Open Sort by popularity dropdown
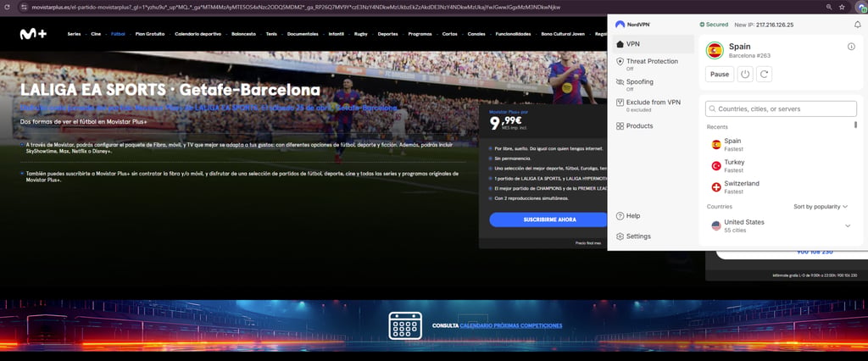Screen dimensions: 868x361 [x=821, y=207]
